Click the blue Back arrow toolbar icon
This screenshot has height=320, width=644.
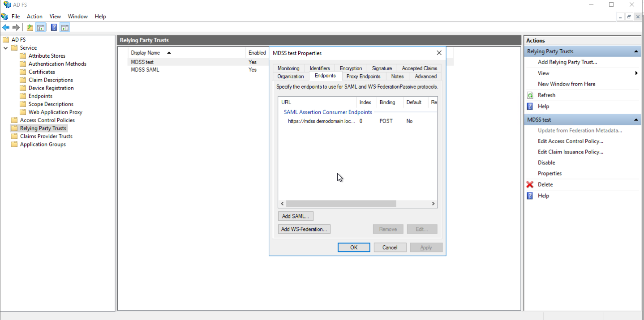[x=6, y=28]
